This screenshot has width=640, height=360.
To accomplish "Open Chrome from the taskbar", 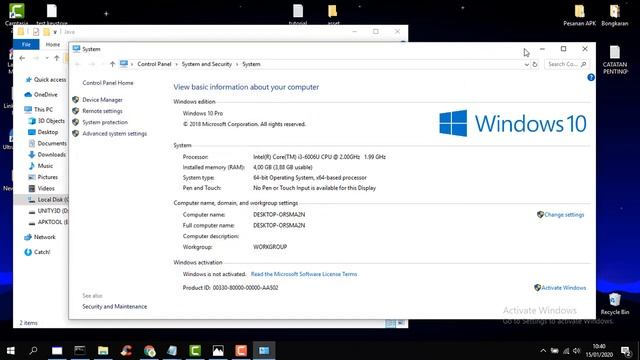I will tap(149, 351).
